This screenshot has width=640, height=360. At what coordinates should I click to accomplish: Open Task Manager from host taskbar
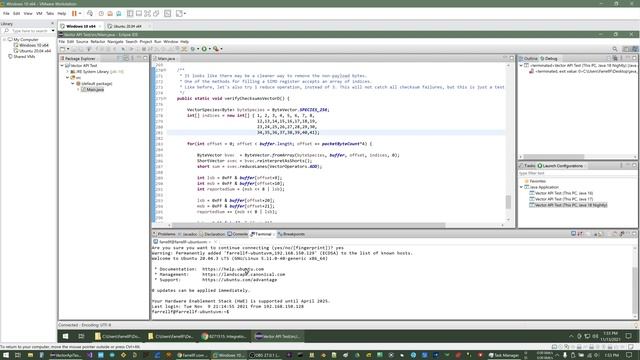504,356
